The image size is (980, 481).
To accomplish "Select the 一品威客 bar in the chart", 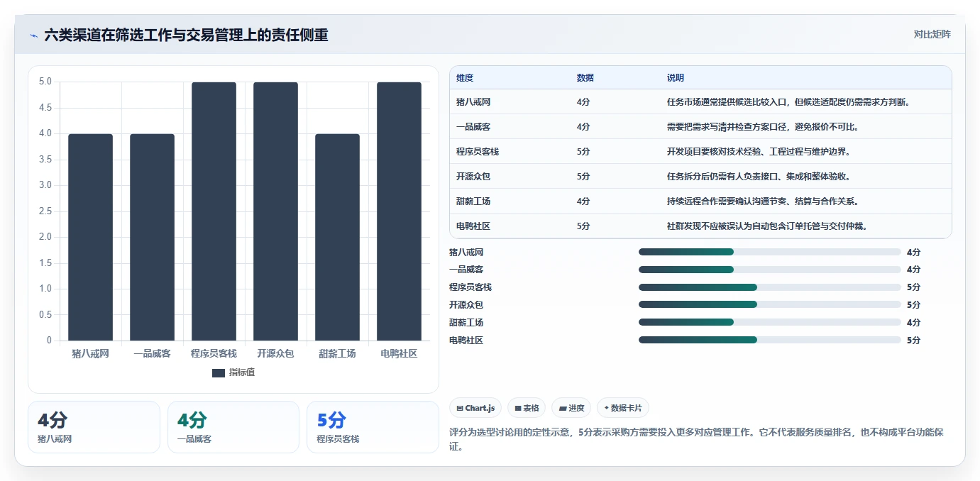I will pos(152,237).
